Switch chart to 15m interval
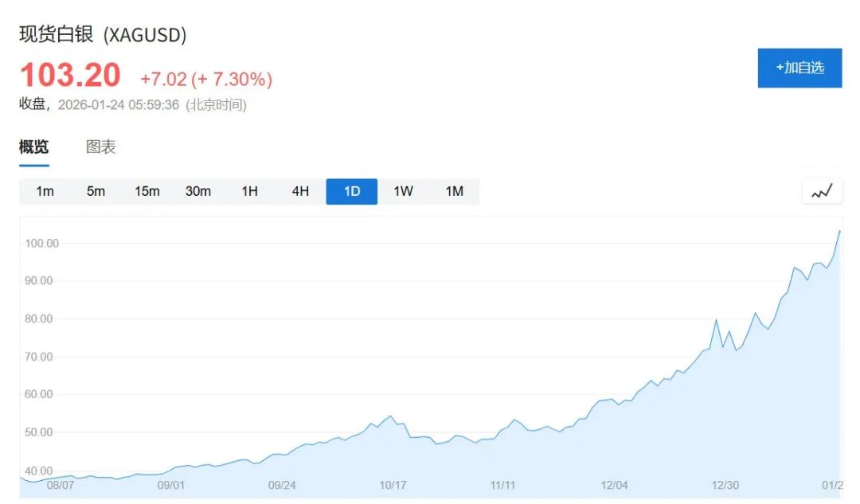 pos(147,191)
